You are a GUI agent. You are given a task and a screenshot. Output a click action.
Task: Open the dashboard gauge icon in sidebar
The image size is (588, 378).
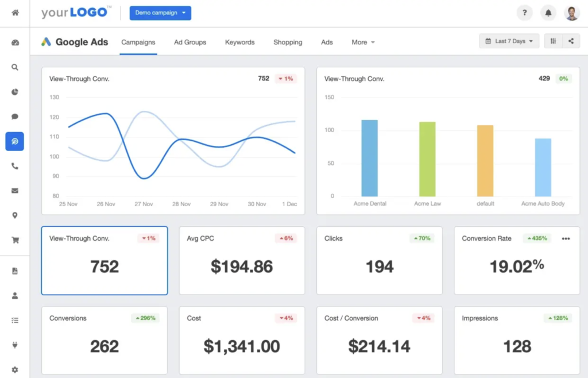pyautogui.click(x=15, y=43)
